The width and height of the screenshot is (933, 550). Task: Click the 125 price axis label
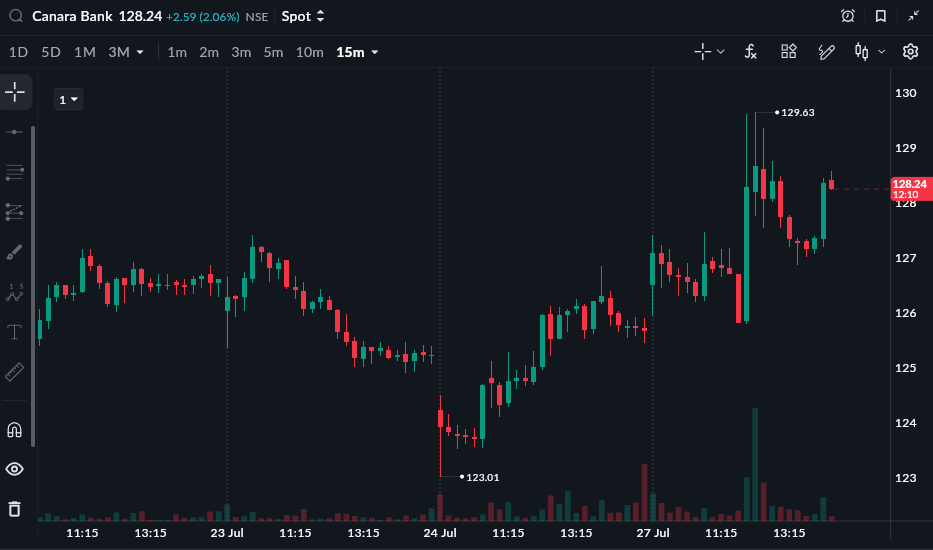906,368
